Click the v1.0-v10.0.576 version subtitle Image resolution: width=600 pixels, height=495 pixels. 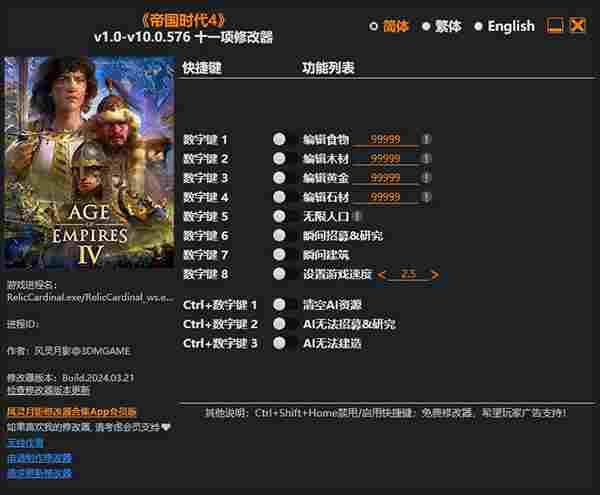(183, 37)
